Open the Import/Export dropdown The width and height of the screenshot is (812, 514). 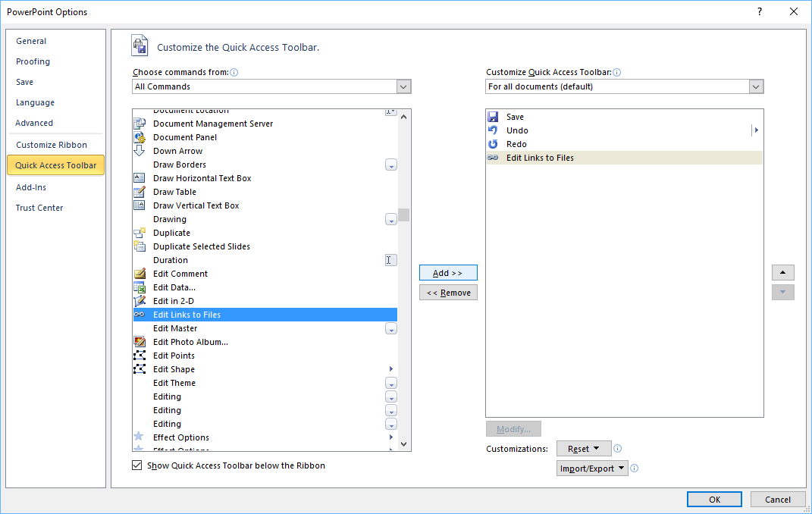point(592,469)
